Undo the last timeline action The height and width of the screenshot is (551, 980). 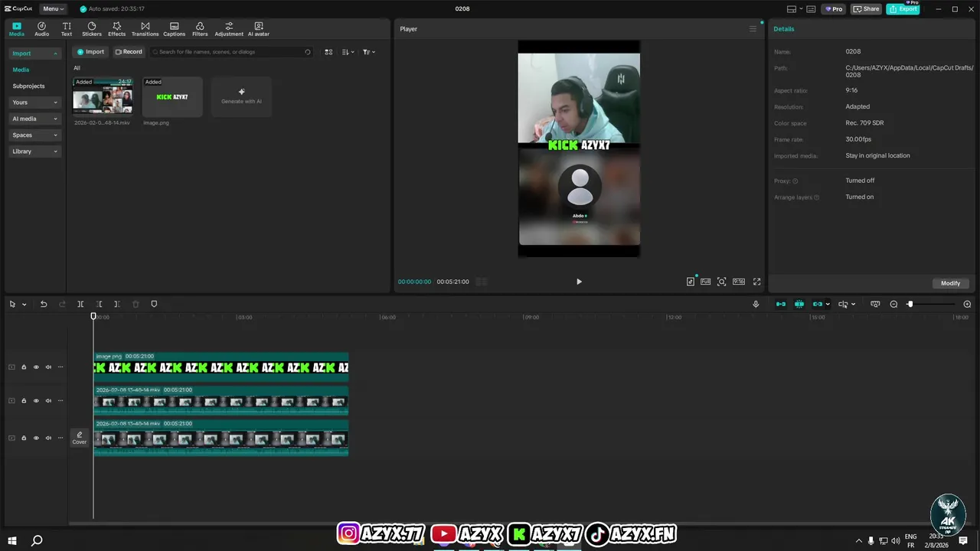click(x=44, y=304)
